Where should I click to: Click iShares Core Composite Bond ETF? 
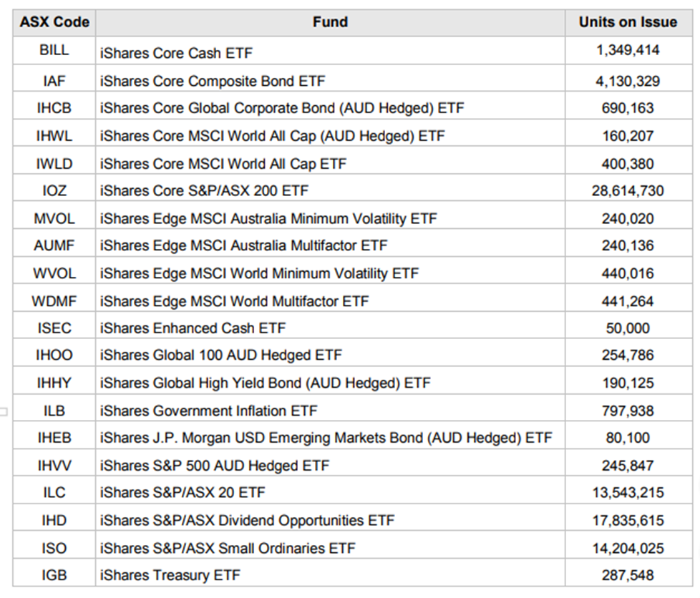(213, 82)
